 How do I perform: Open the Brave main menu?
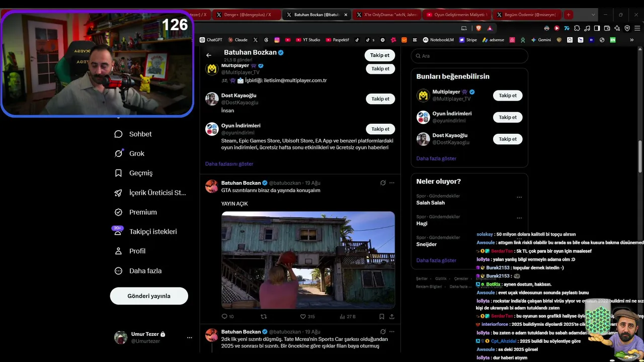click(636, 28)
